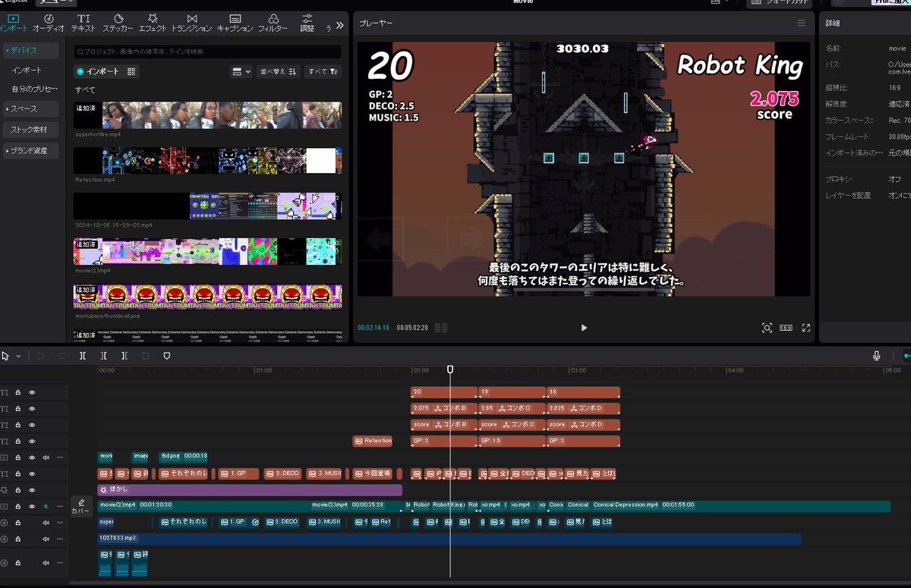The height and width of the screenshot is (588, 911).
Task: Hide the 2.075 text track
Action: click(32, 409)
